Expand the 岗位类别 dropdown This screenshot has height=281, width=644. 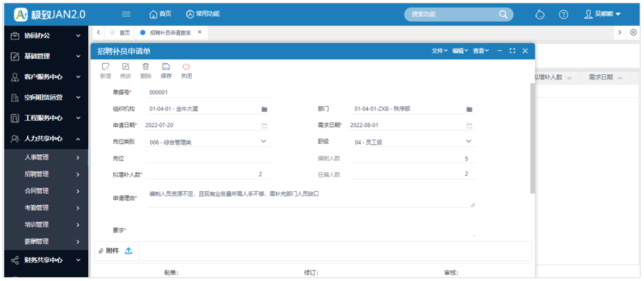pyautogui.click(x=264, y=142)
